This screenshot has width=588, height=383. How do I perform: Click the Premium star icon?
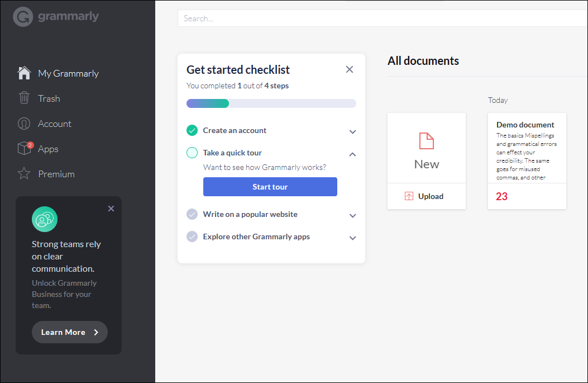[24, 173]
